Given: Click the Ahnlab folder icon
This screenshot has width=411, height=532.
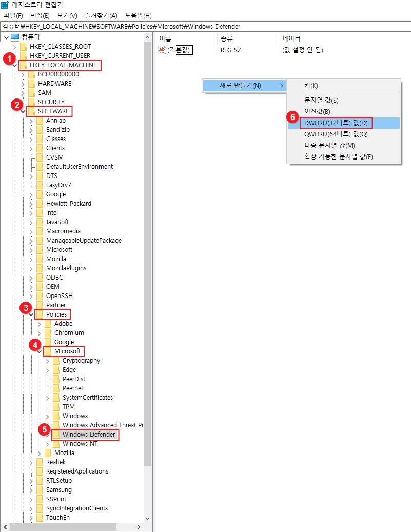Looking at the screenshot, I should [40, 121].
